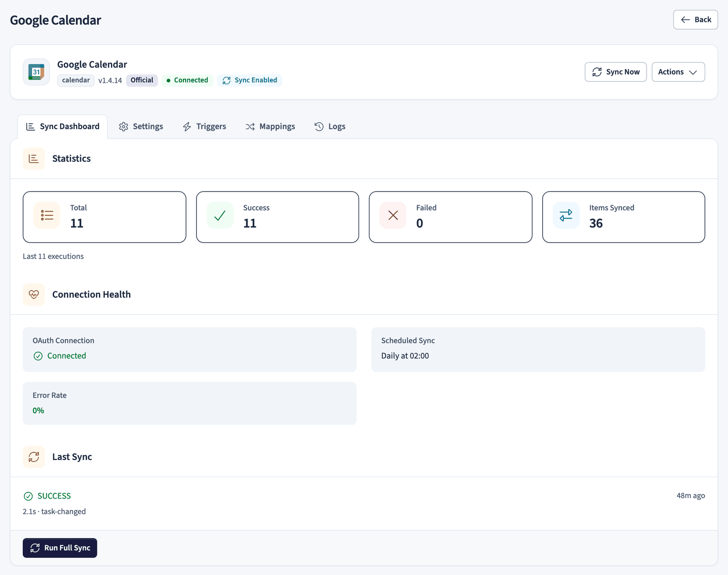This screenshot has height=575, width=728.
Task: Click the '48m ago' timestamp
Action: [x=691, y=495]
